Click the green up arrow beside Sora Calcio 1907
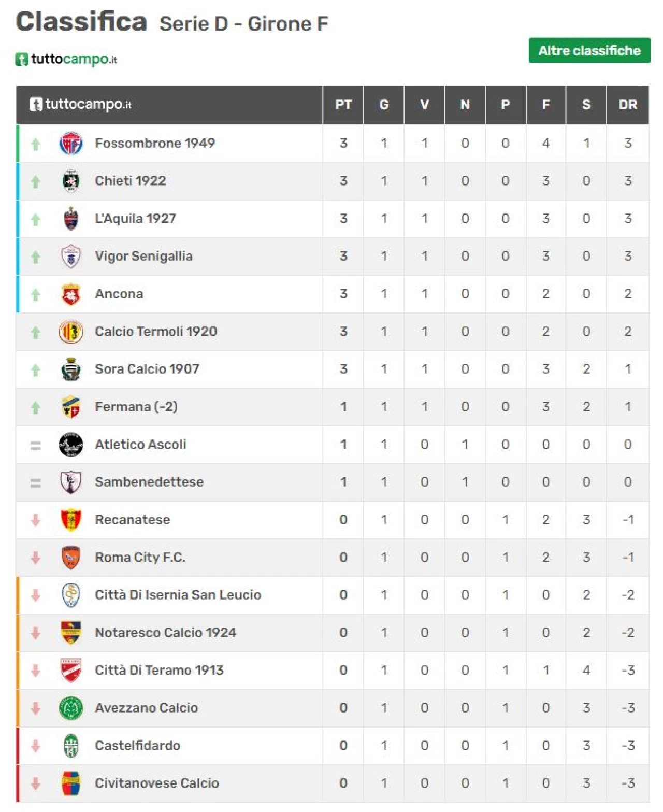 35,370
